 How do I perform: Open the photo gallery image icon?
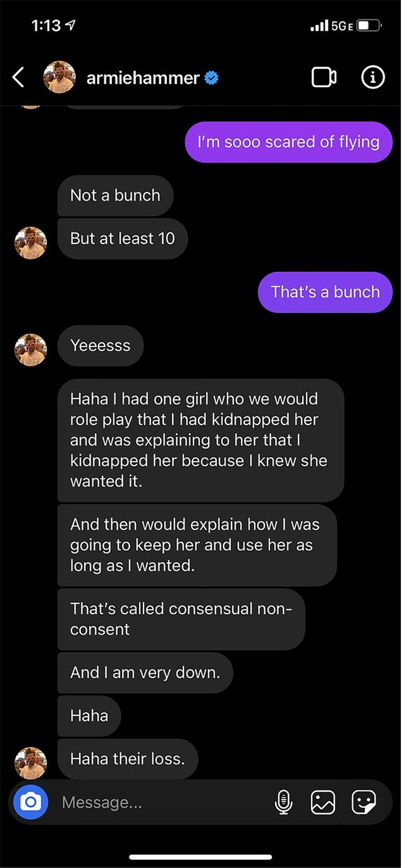coord(323,802)
